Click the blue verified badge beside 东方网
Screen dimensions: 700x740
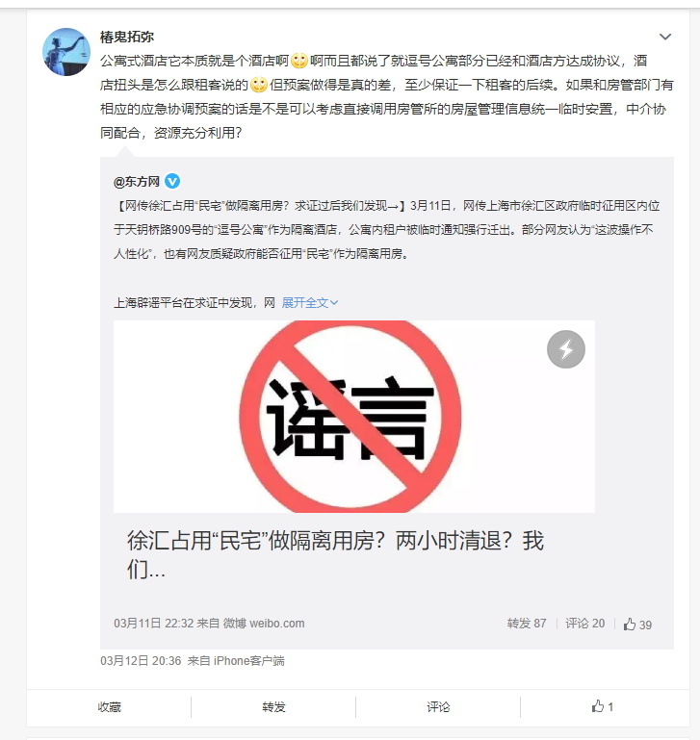[172, 181]
